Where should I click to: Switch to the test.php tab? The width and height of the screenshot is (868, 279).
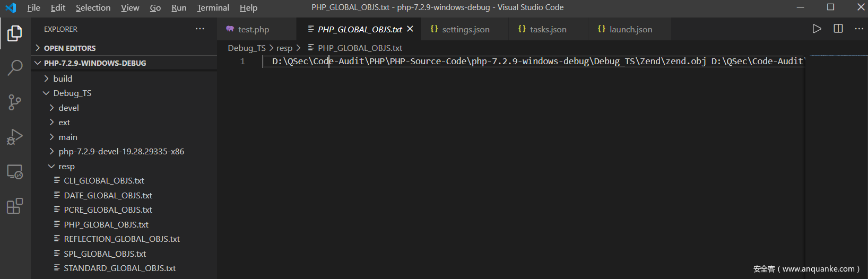(253, 30)
